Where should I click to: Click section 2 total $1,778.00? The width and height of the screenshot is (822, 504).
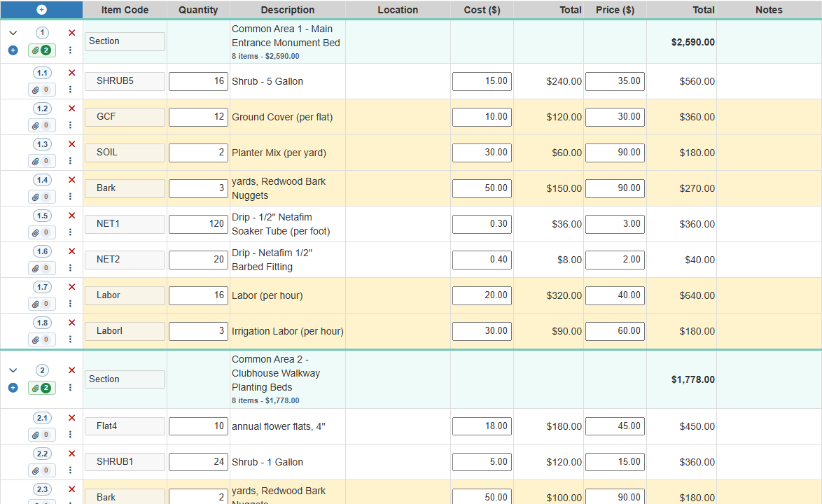point(692,379)
